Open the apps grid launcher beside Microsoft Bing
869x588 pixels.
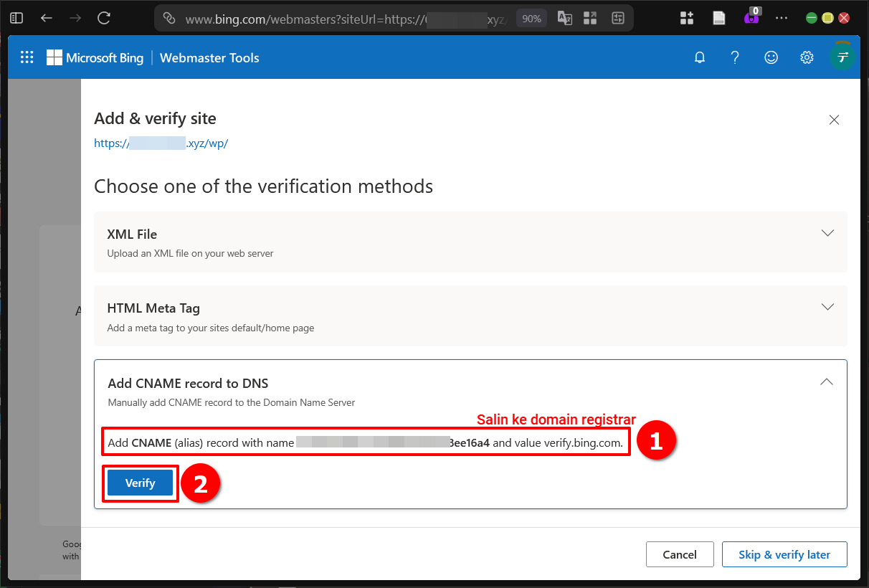(x=27, y=57)
